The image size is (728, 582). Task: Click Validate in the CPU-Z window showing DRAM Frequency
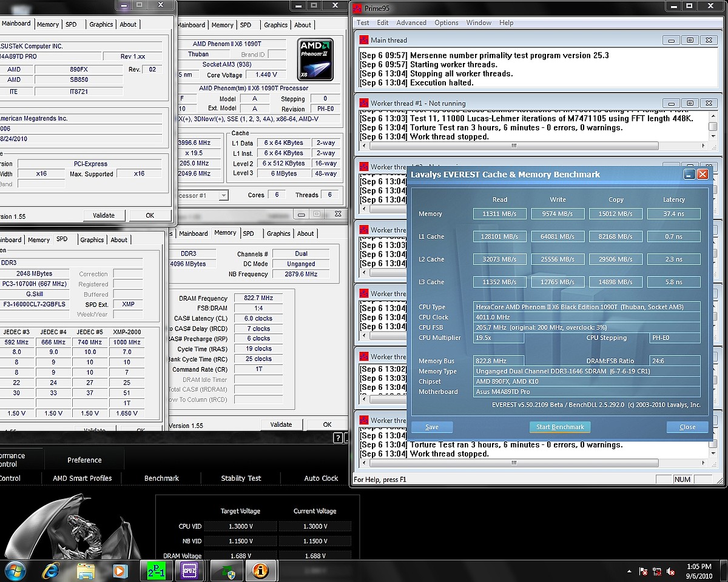(x=281, y=425)
